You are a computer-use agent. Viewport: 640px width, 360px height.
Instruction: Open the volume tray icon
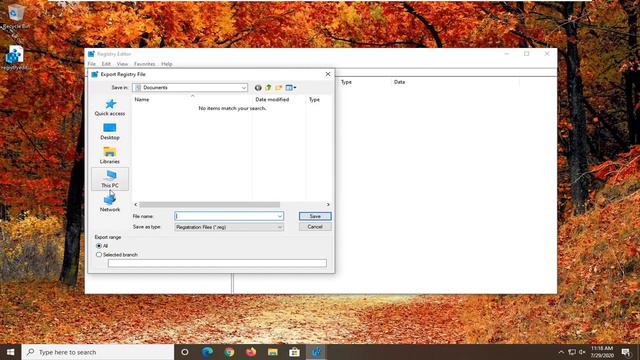click(582, 352)
